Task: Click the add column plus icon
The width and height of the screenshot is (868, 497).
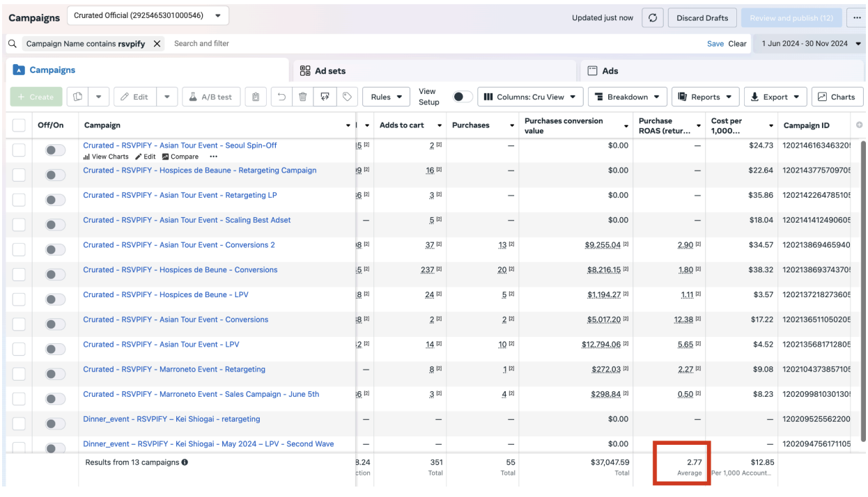Action: click(858, 125)
